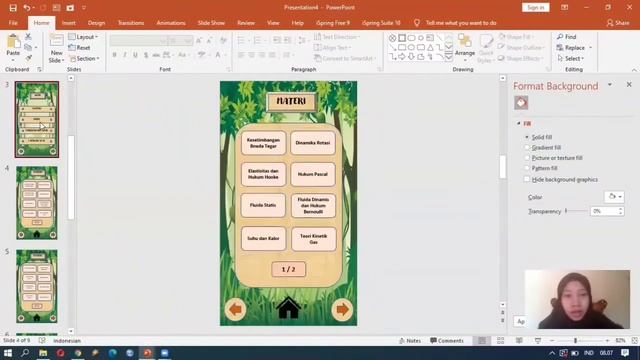Click the Hukum Pascal button on slide

[313, 174]
